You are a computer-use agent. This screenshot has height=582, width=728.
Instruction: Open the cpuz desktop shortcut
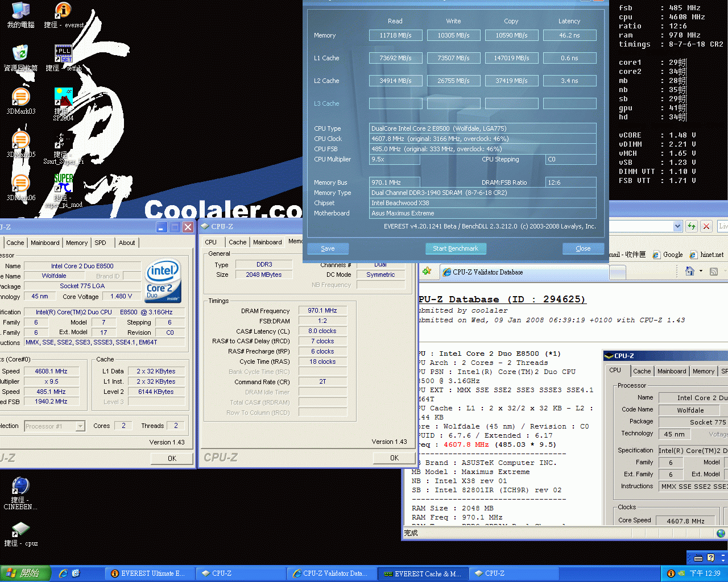(x=20, y=534)
